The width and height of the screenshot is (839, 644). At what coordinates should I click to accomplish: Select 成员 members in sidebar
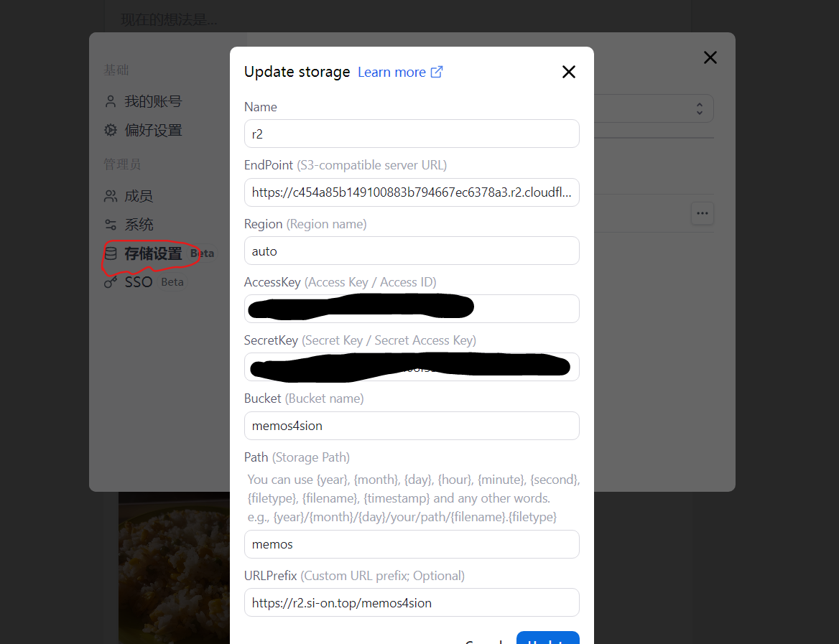point(138,196)
